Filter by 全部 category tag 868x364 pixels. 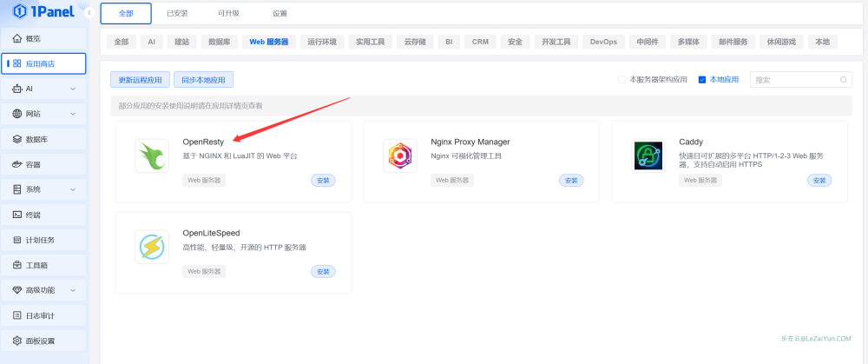(x=122, y=42)
